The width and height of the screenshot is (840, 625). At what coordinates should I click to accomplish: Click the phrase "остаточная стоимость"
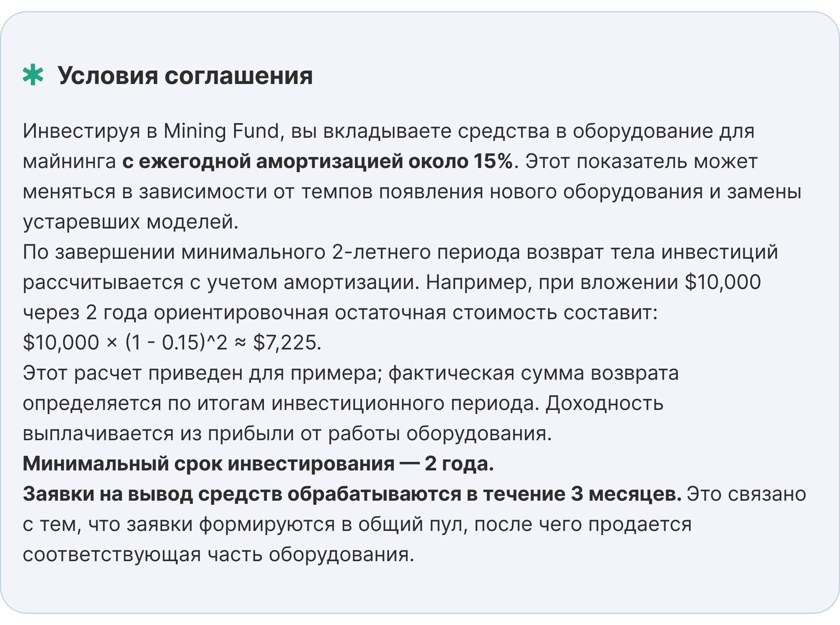pyautogui.click(x=445, y=312)
